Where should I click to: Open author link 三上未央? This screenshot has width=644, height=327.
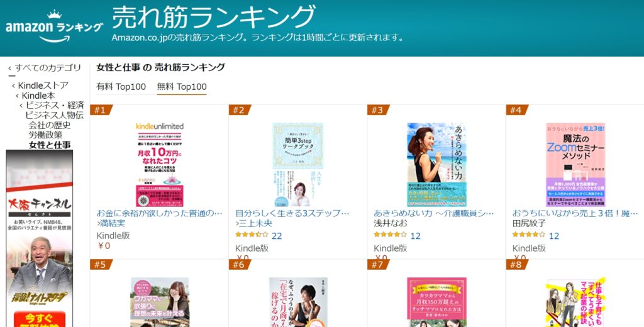tap(254, 223)
